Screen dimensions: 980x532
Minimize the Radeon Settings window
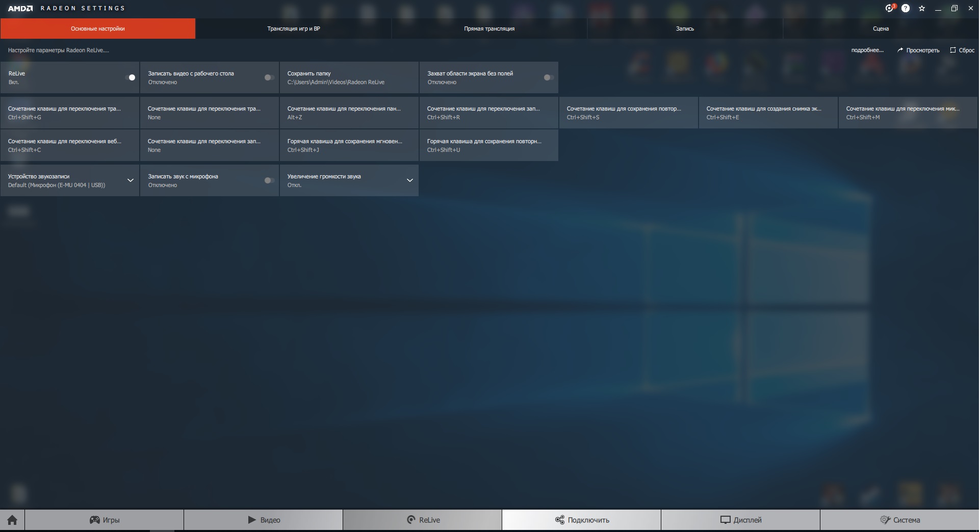click(x=938, y=8)
